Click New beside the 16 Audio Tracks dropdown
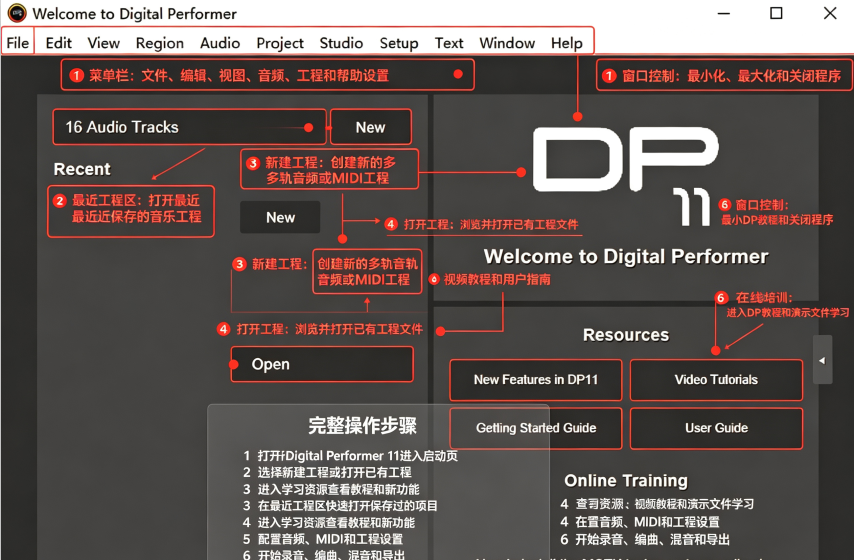 [370, 127]
